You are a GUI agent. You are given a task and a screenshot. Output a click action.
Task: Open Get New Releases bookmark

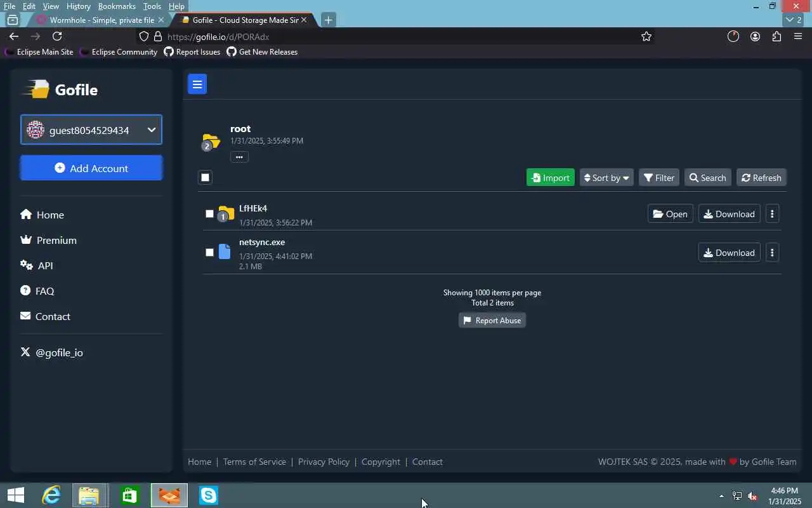pyautogui.click(x=262, y=52)
